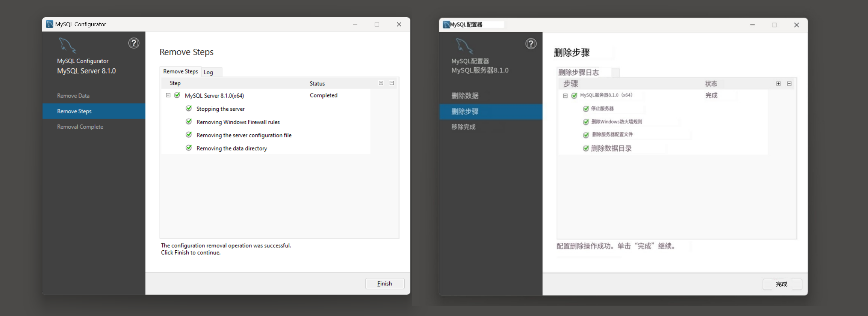Viewport: 868px width, 316px height.
Task: Click the 步骤 column header
Action: (x=570, y=84)
